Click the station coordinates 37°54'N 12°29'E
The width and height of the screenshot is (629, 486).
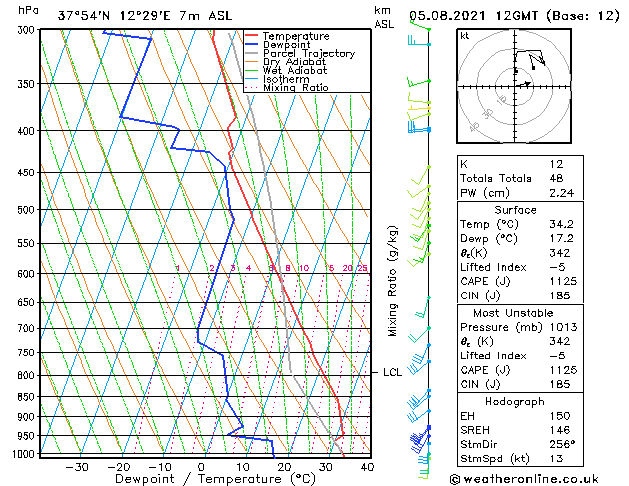[114, 16]
